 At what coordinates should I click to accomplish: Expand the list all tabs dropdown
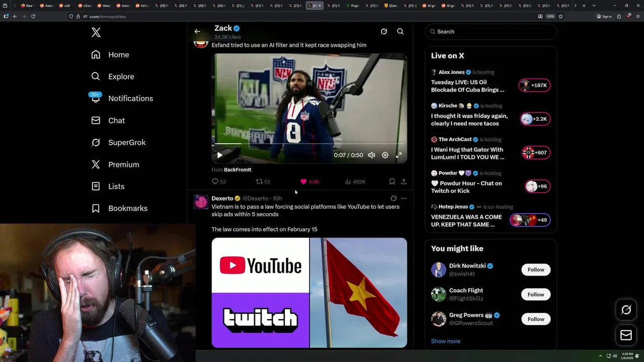pos(594,6)
